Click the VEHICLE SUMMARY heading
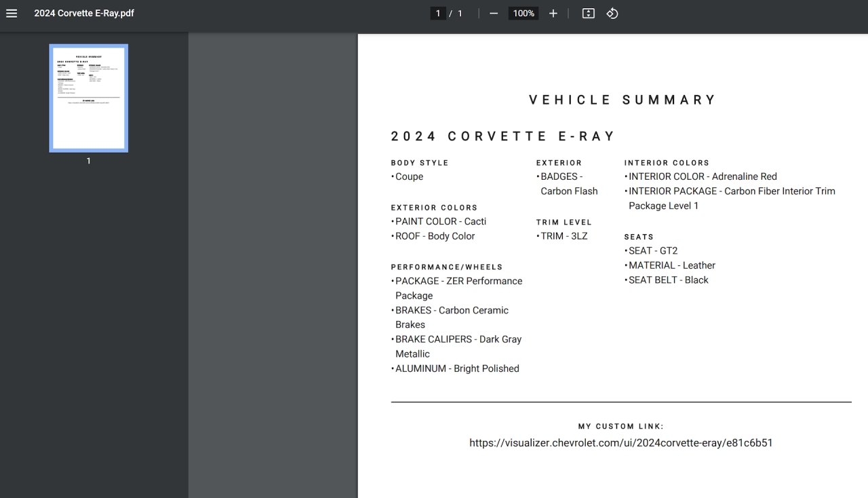868x498 pixels. coord(622,100)
